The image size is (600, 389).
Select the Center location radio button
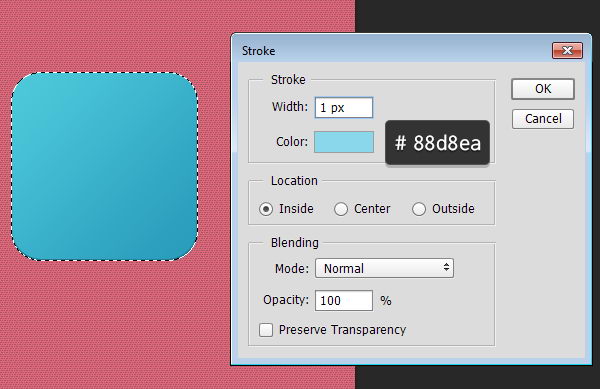341,209
